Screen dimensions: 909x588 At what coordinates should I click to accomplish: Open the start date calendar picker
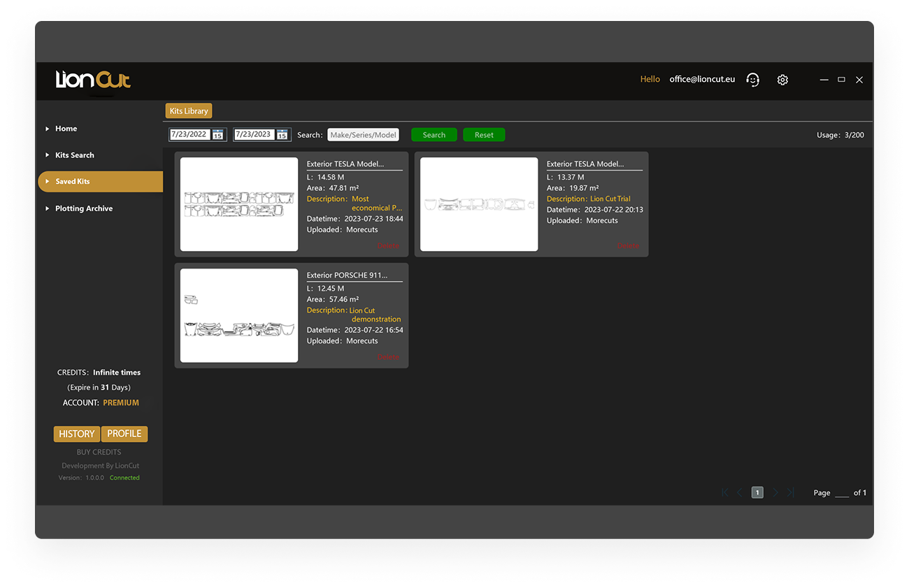pyautogui.click(x=218, y=135)
